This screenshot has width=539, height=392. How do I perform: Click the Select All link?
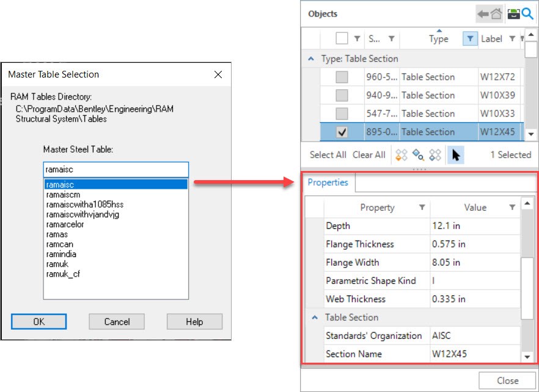coord(328,155)
